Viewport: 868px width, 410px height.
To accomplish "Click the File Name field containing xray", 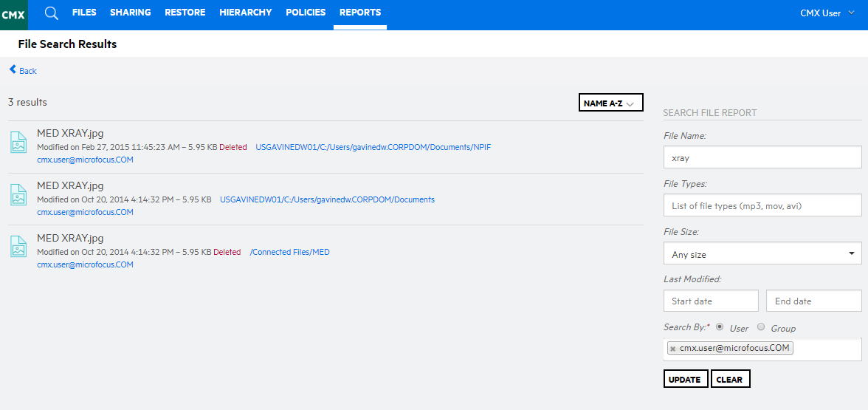I will pos(762,157).
